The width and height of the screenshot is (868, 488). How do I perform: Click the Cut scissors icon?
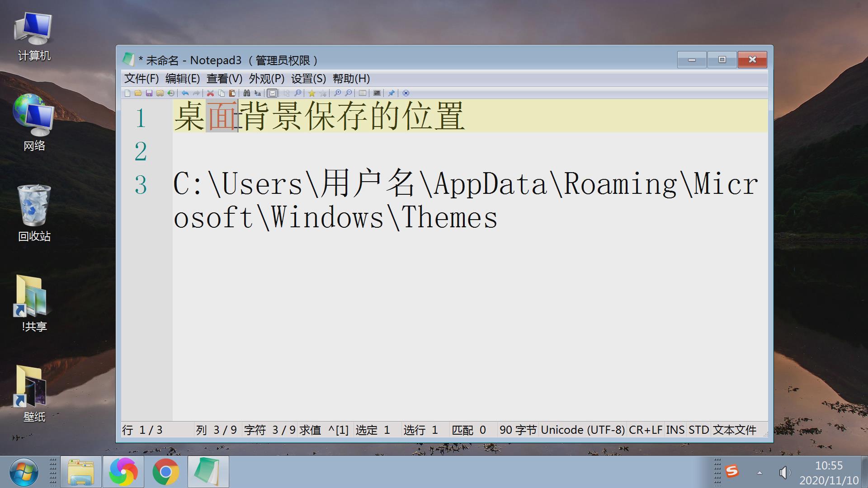210,93
